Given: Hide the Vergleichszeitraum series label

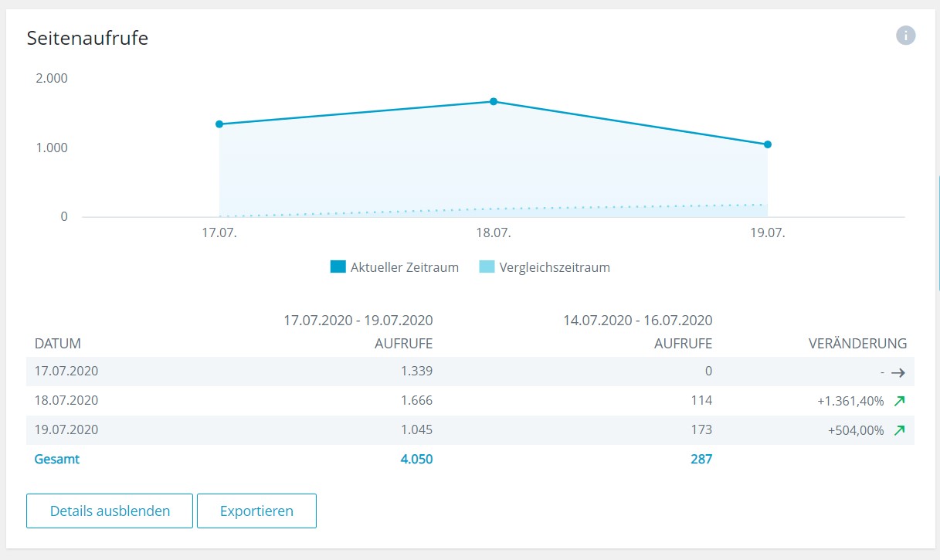Looking at the screenshot, I should point(555,267).
